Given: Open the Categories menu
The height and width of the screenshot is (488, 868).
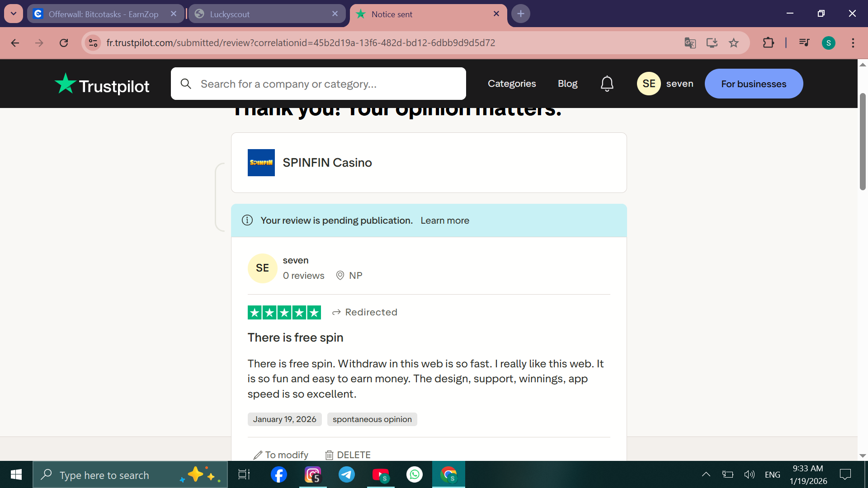Looking at the screenshot, I should click(x=512, y=84).
